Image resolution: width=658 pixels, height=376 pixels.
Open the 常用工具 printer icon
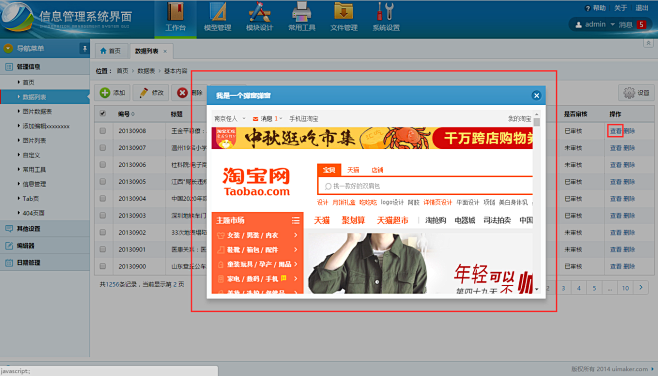[x=301, y=12]
